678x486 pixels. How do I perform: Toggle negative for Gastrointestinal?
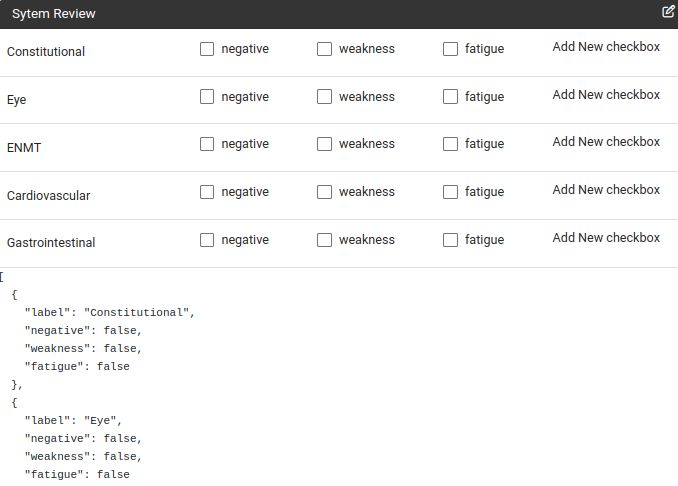point(207,240)
